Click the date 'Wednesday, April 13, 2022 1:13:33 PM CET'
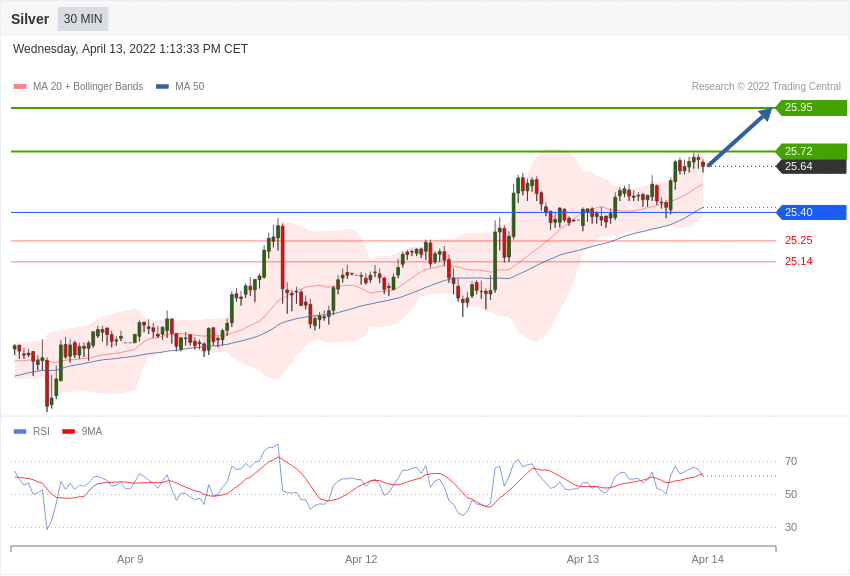This screenshot has width=850, height=576. pyautogui.click(x=130, y=49)
